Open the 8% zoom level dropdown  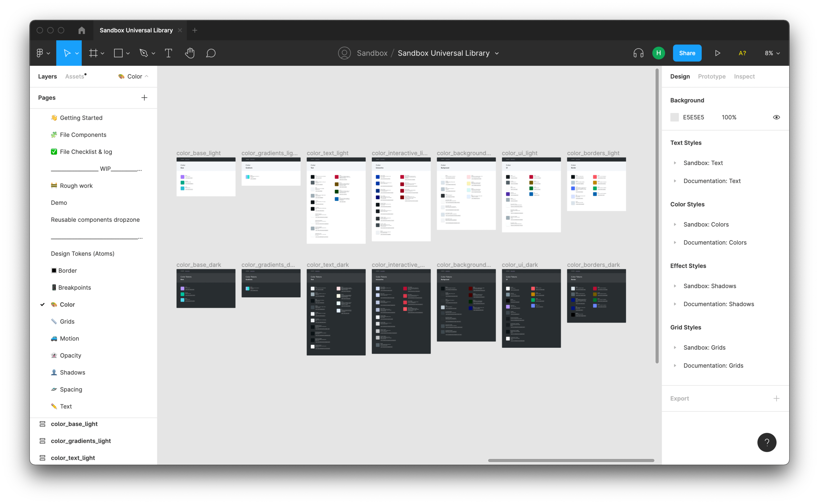click(772, 53)
